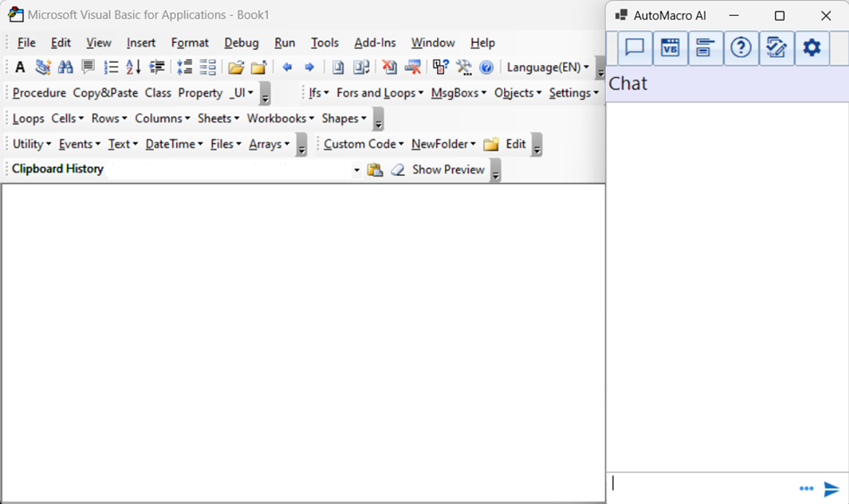Send the chat message with arrow icon
The width and height of the screenshot is (849, 504).
[831, 489]
